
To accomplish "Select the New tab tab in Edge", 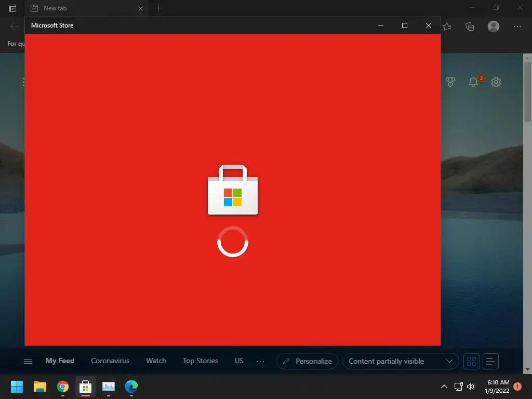I will (87, 8).
